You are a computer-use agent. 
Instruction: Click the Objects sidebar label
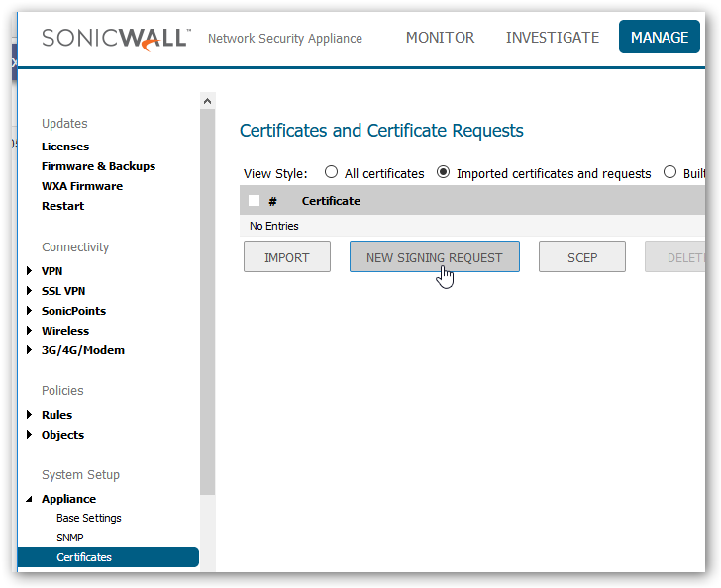(63, 435)
